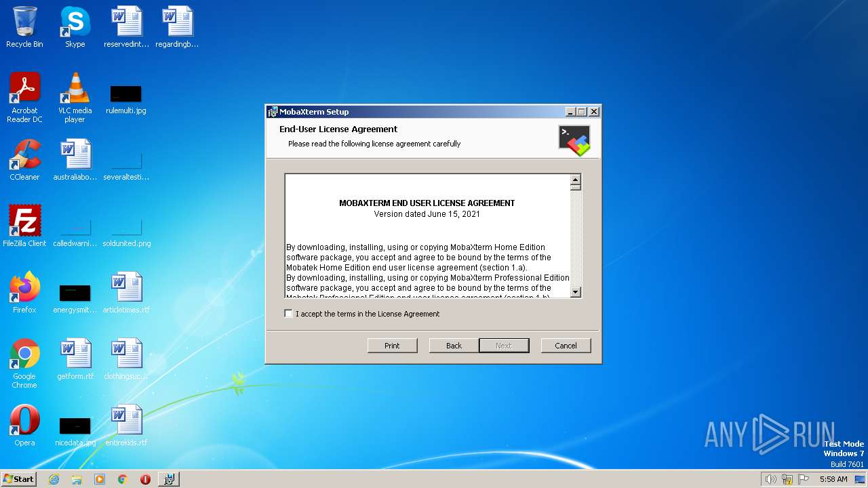The image size is (868, 488).
Task: Minimize the MobaXterm Setup window
Action: [570, 112]
